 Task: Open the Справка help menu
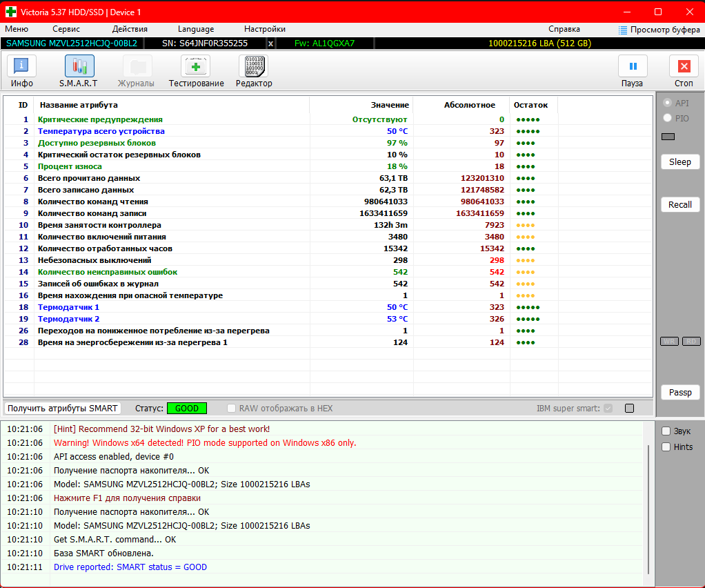pyautogui.click(x=564, y=29)
